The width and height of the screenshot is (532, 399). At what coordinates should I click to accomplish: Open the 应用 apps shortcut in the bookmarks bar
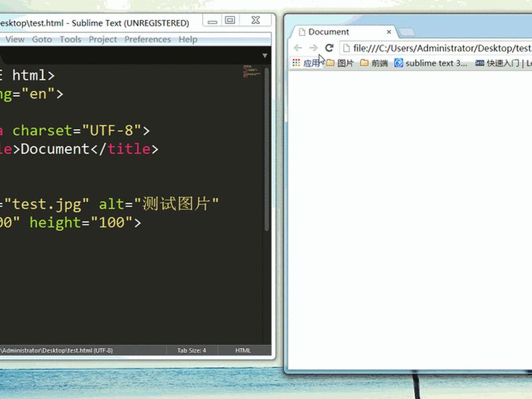tap(306, 63)
